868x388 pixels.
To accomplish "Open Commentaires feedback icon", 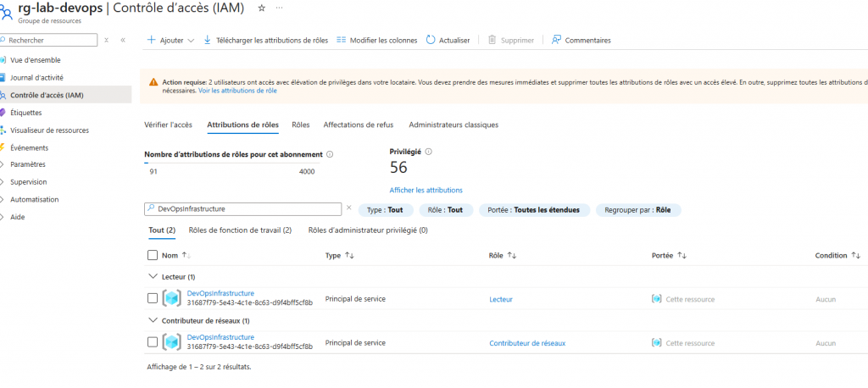I will click(x=556, y=40).
